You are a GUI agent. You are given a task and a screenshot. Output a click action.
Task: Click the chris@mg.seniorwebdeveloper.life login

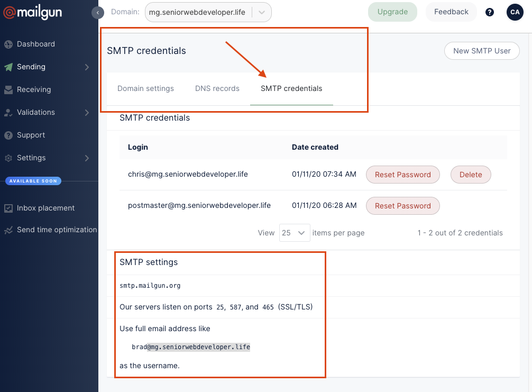[188, 174]
